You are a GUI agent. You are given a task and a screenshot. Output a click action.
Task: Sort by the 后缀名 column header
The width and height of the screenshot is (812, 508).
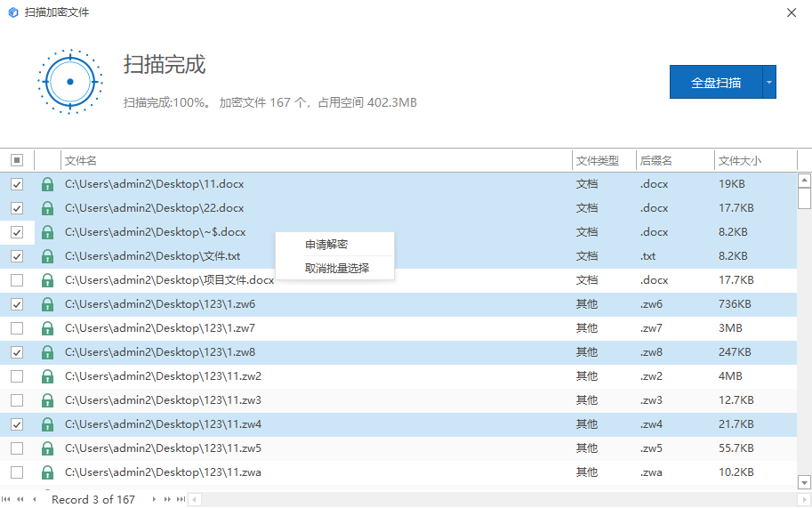(x=675, y=160)
